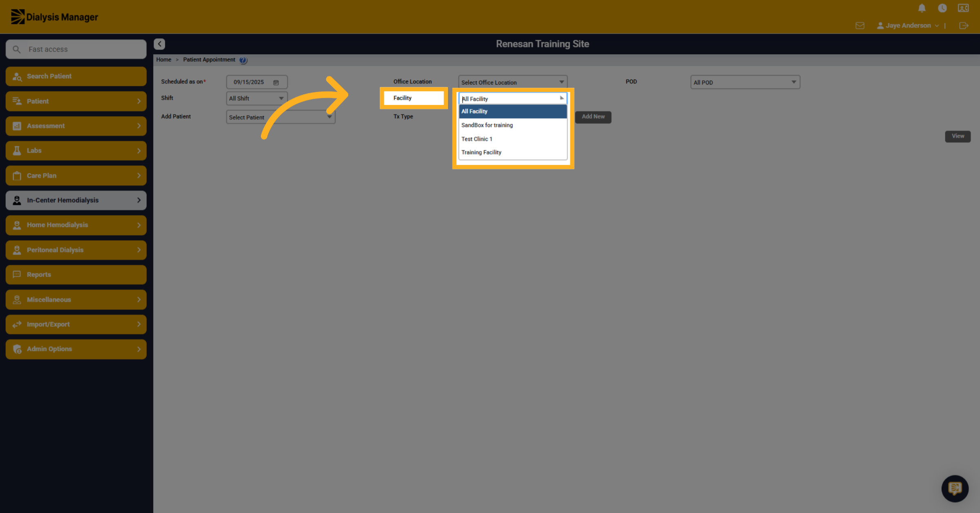Viewport: 980px width, 513px height.
Task: Select All Facility option in list
Action: (512, 111)
